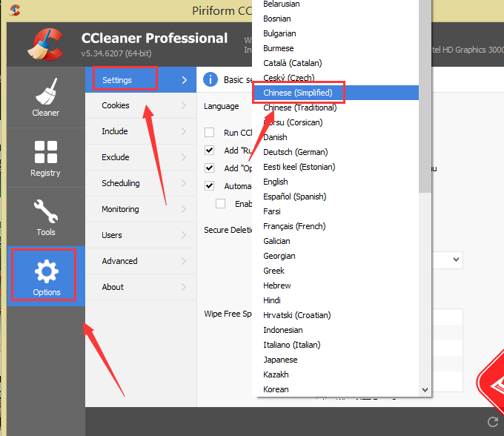Viewport: 504px width, 436px height.
Task: Open the Tools wrench icon section
Action: [x=45, y=217]
